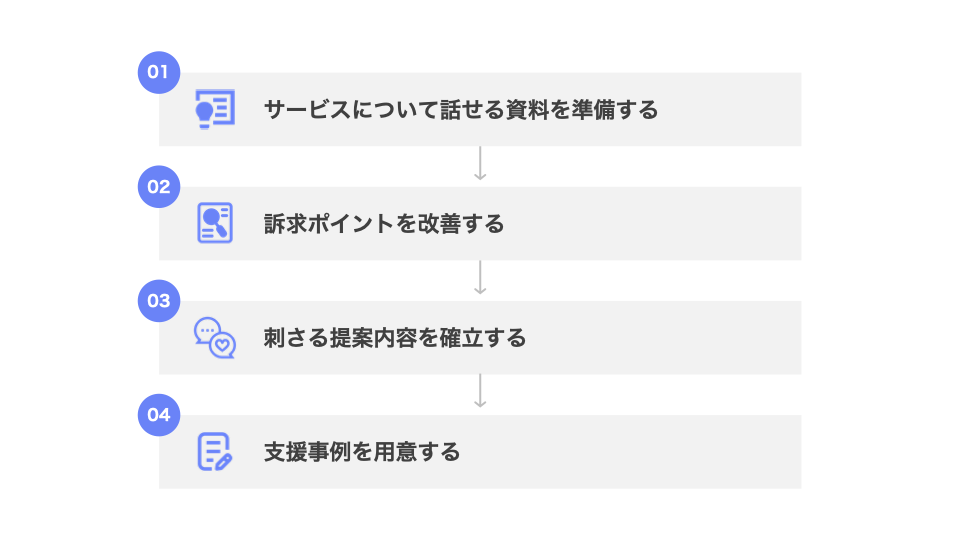Image resolution: width=960 pixels, height=540 pixels.
Task: Select the blue 04 number badge
Action: pos(158,414)
